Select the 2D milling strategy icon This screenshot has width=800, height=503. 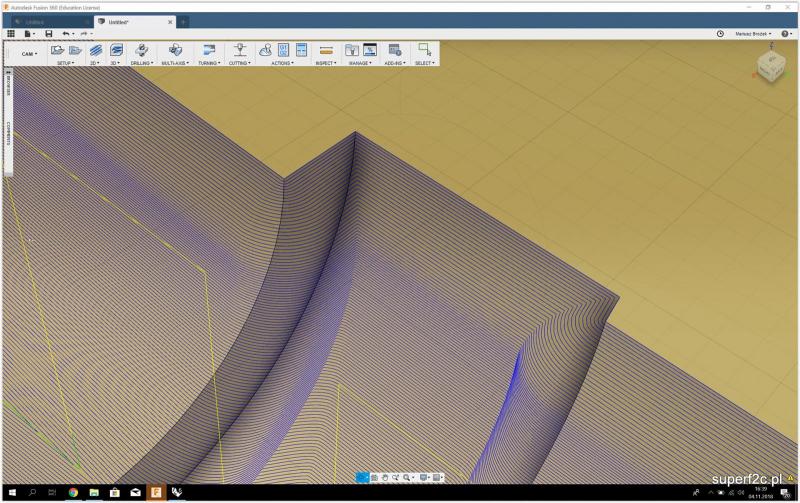point(96,49)
